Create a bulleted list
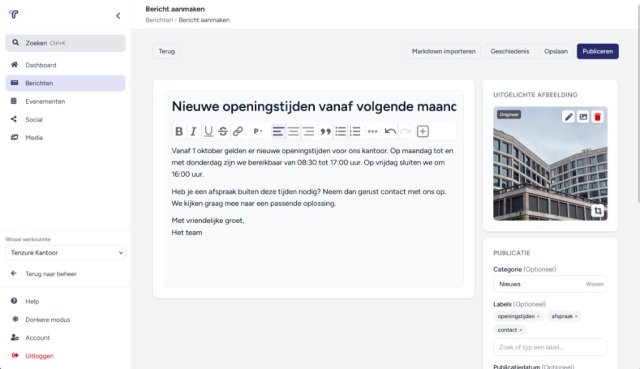640x369 pixels. (340, 131)
